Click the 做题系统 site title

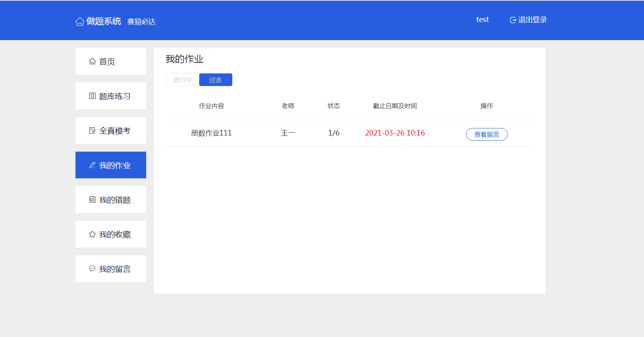(104, 21)
